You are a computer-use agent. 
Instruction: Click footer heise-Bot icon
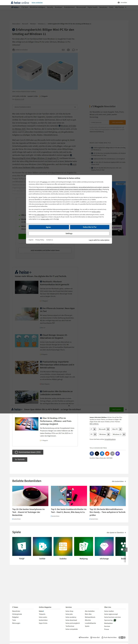(x=91, y=637)
